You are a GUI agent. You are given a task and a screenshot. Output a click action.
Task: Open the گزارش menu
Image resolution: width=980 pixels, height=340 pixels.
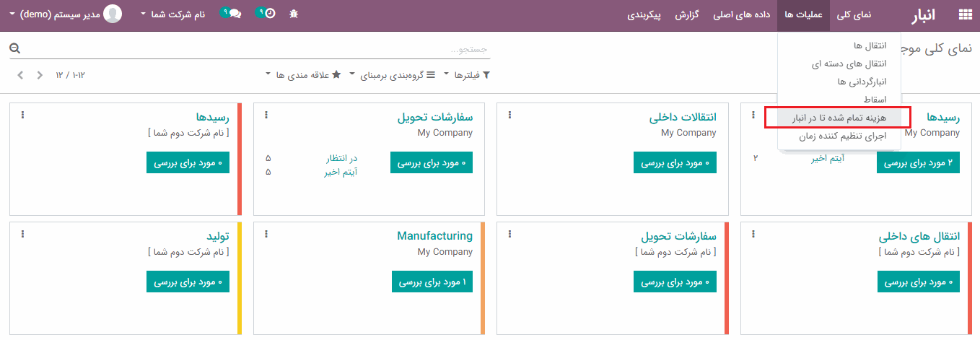coord(689,14)
